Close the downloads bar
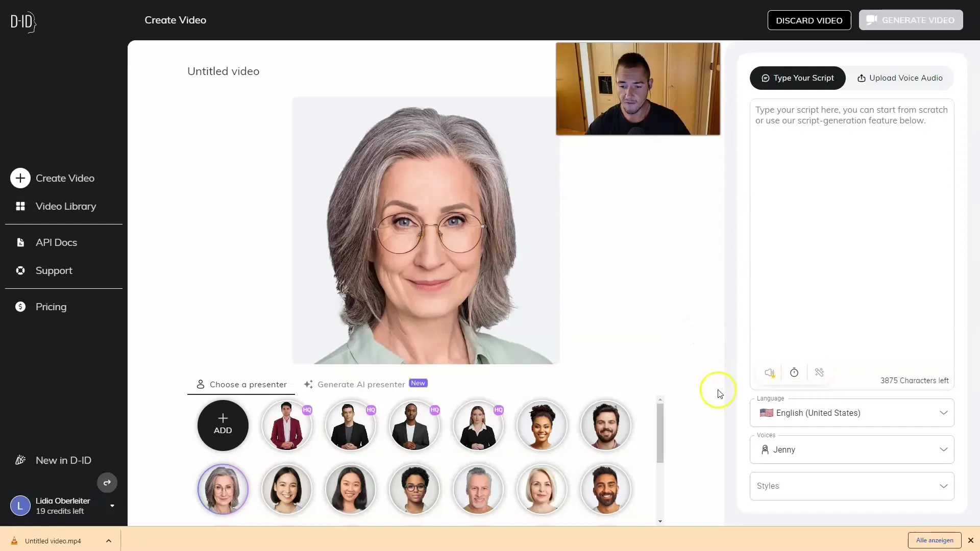Viewport: 980px width, 551px height. click(971, 540)
